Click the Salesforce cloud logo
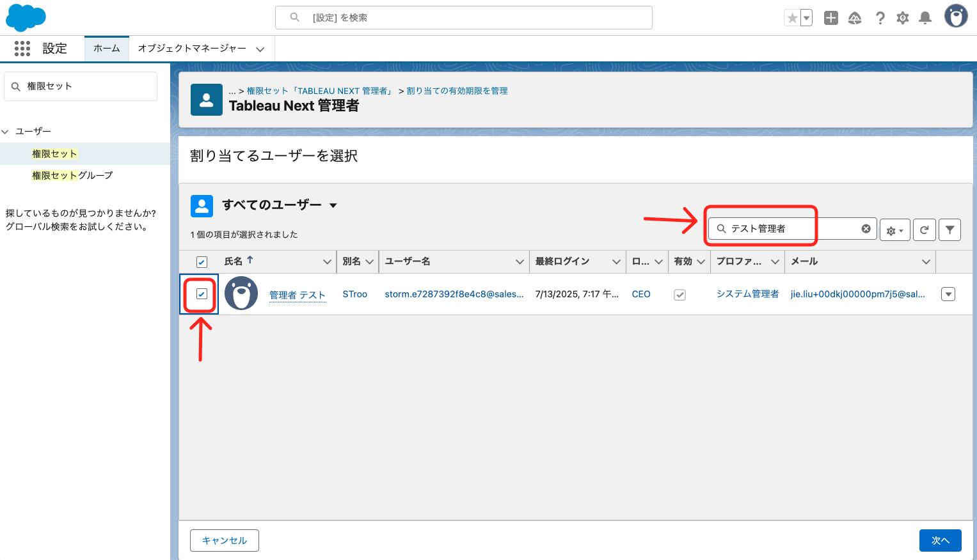977x560 pixels. coord(26,17)
